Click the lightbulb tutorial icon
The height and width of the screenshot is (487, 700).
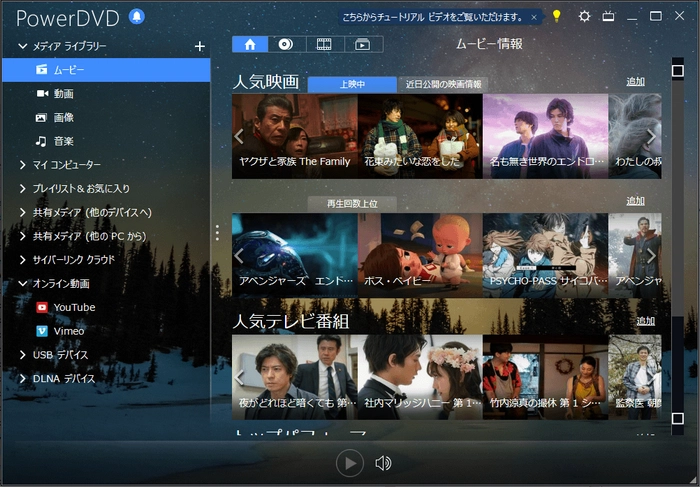[x=556, y=16]
